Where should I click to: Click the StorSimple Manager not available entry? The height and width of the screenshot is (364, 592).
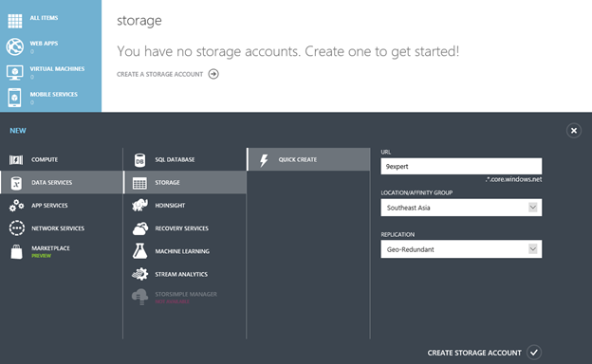coord(185,297)
